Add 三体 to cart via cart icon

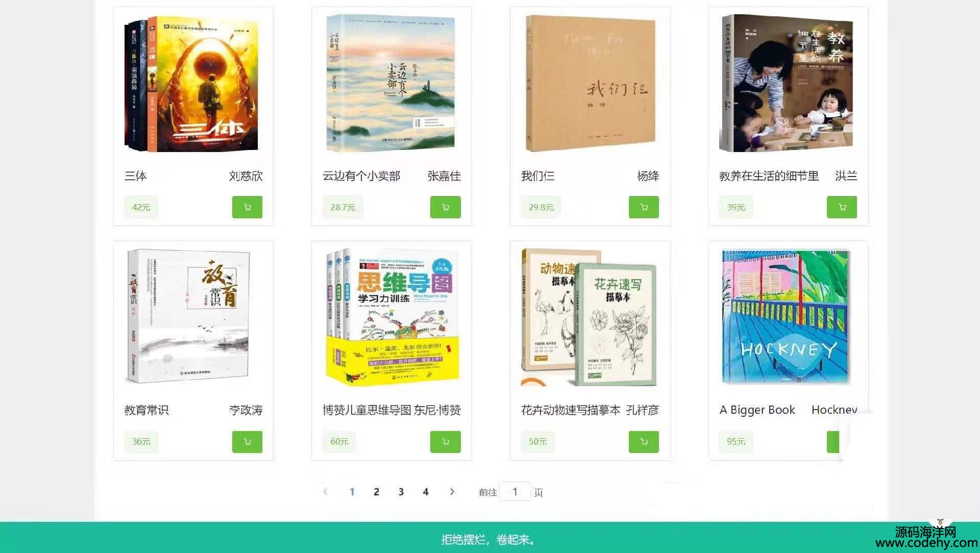247,207
